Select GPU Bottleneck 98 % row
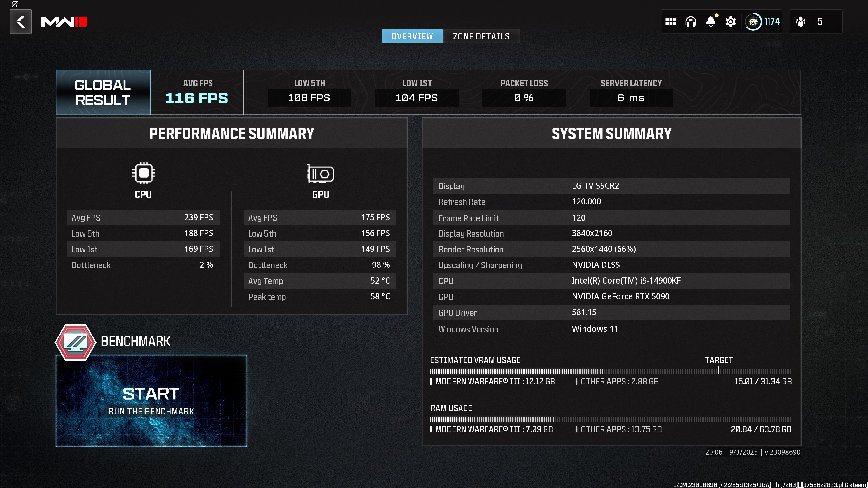 [320, 265]
